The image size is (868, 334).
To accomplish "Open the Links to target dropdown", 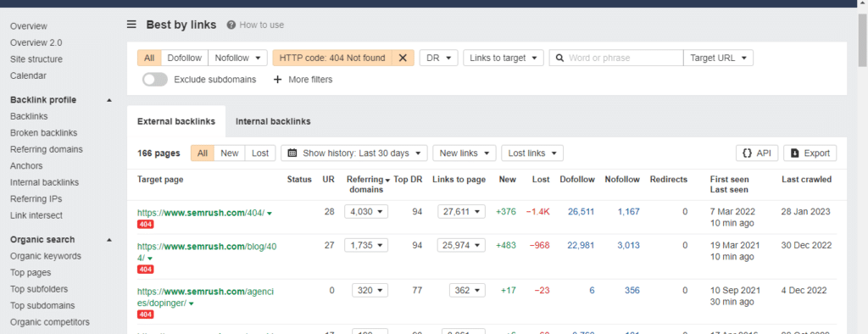I will coord(504,58).
